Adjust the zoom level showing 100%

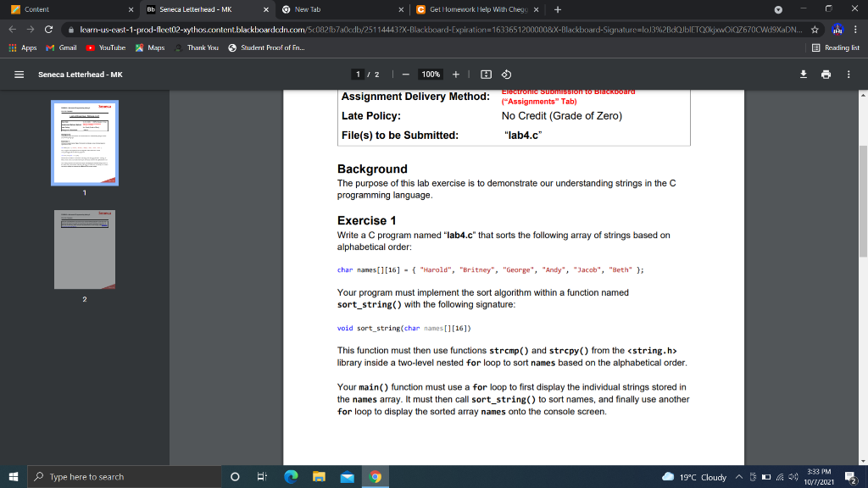[431, 74]
